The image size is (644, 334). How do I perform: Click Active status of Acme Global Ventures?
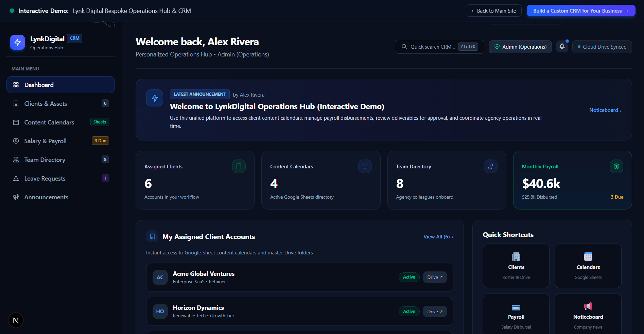coord(409,277)
